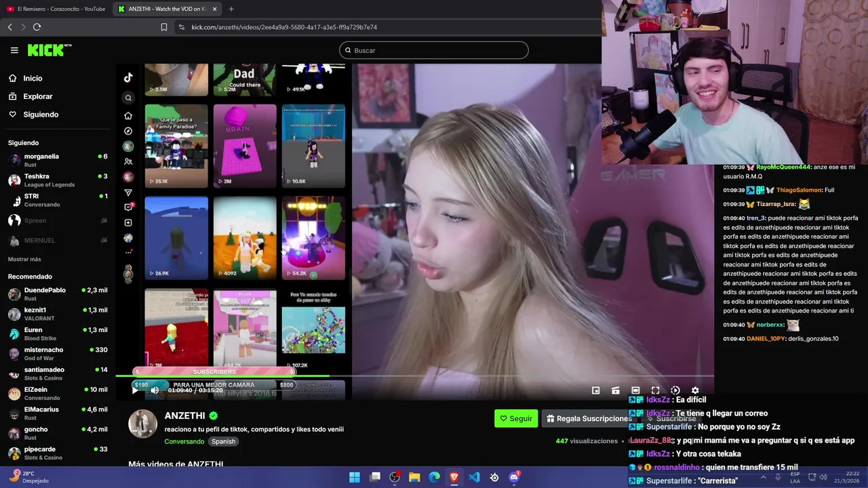This screenshot has width=868, height=488.
Task: Open misternacho God of War channel
Action: 58,353
